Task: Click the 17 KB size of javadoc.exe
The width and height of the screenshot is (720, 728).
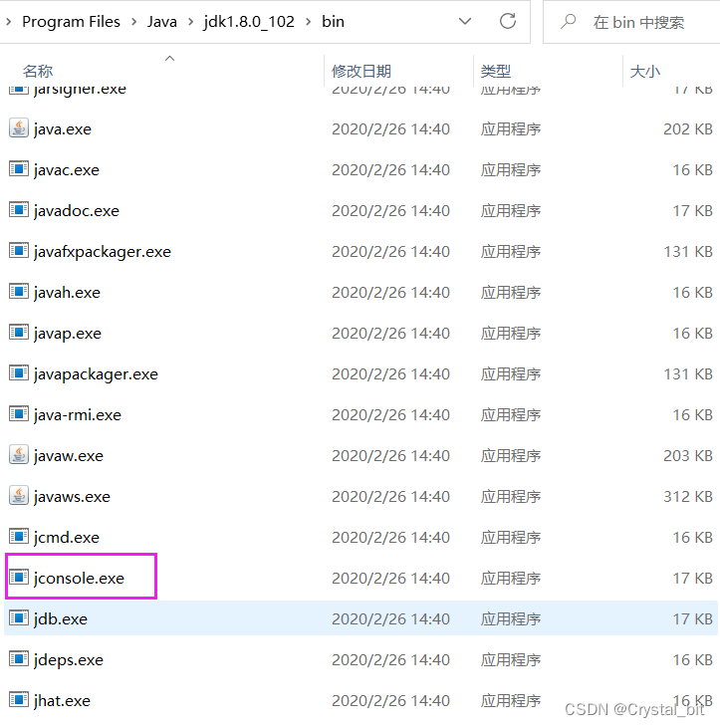Action: click(x=692, y=211)
